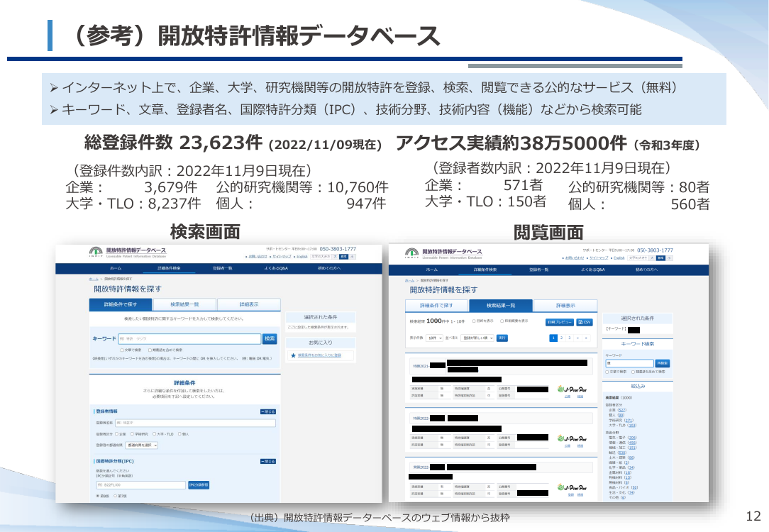Click the 実行 button next to sort dropdown
This screenshot has width=769, height=532.
[x=502, y=338]
